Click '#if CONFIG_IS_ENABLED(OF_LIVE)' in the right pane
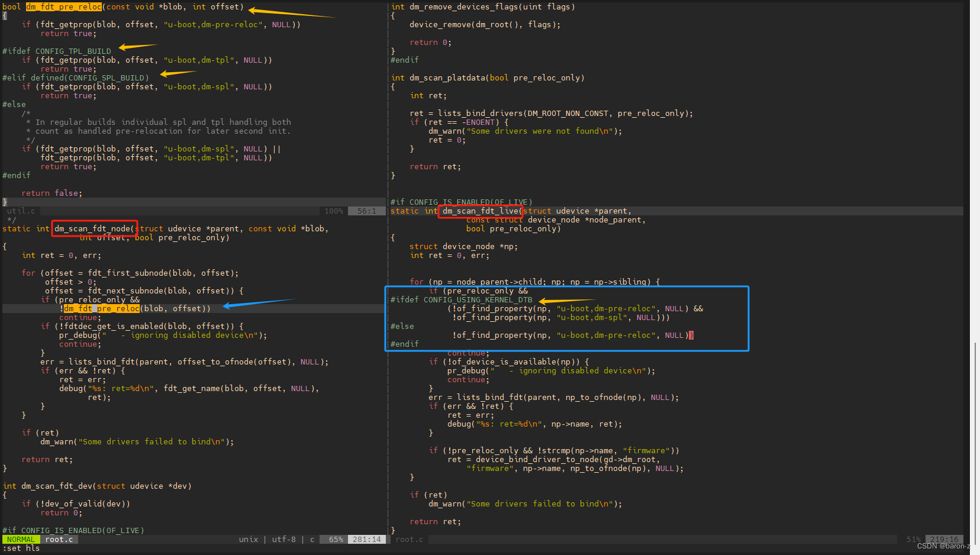 pyautogui.click(x=462, y=202)
